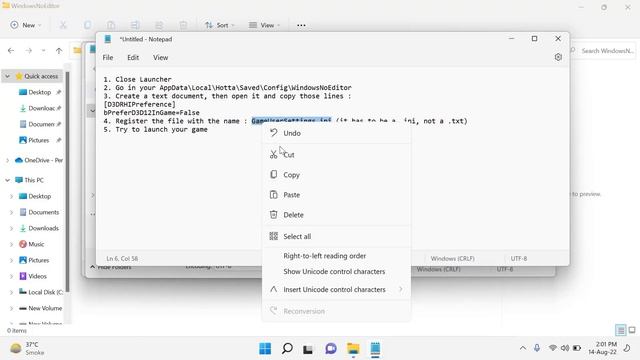Click the Cut scissors icon in Explorer toolbar

click(63, 25)
